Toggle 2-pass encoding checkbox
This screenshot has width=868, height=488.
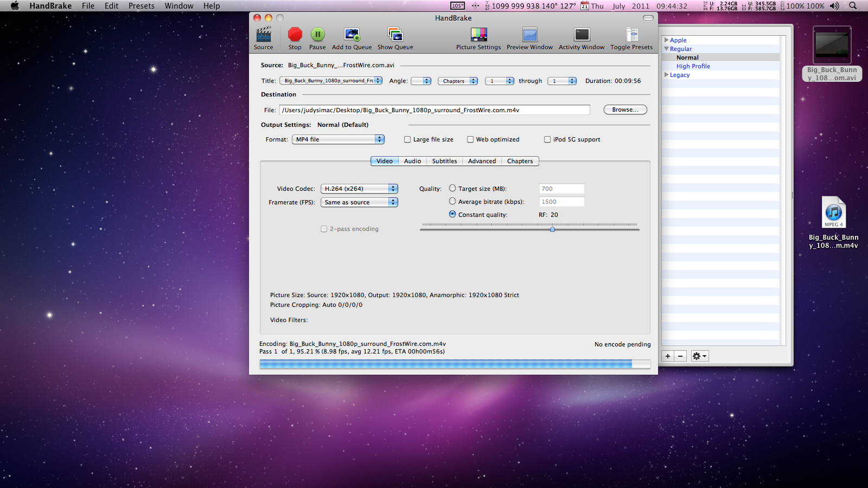(x=324, y=229)
